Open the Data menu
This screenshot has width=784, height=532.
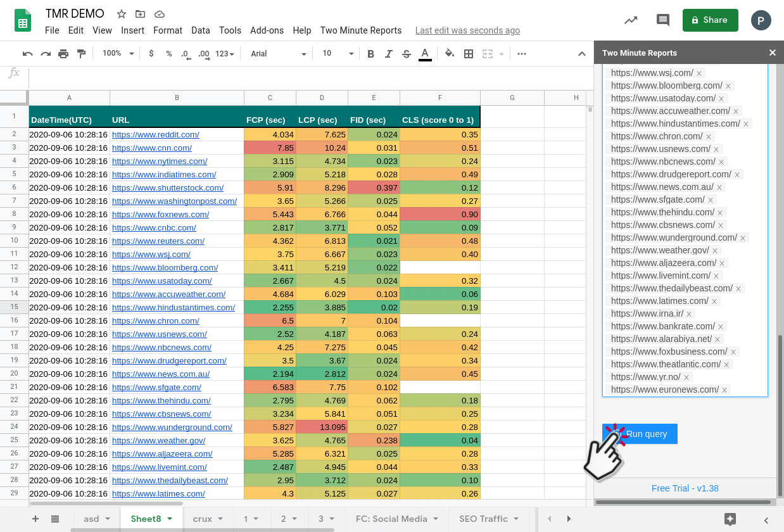pyautogui.click(x=201, y=30)
